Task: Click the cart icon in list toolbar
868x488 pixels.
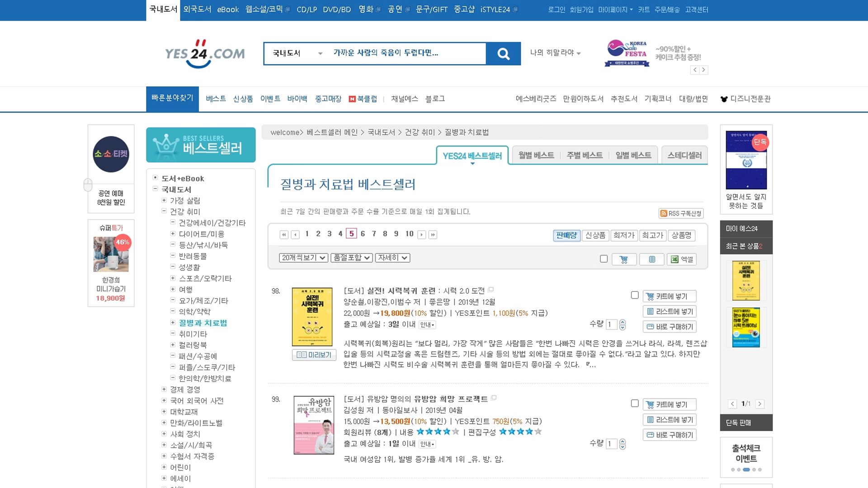Action: coord(624,259)
